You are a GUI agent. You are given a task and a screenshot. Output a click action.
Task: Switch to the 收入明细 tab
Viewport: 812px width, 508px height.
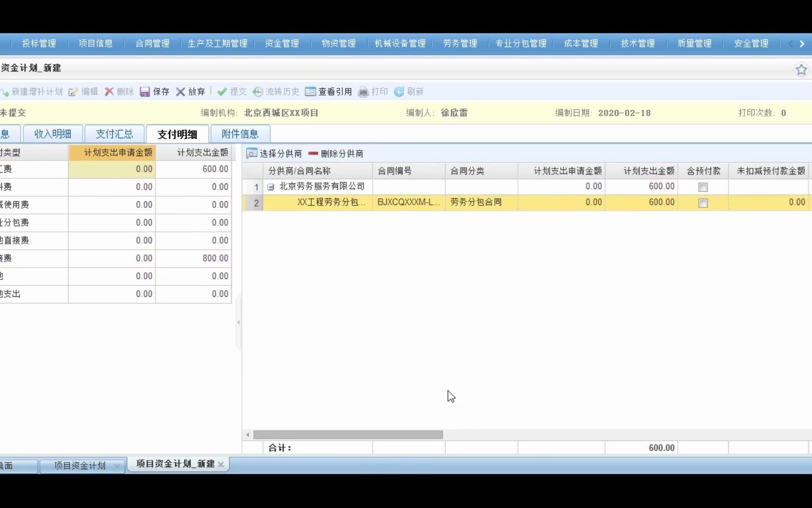pyautogui.click(x=53, y=134)
